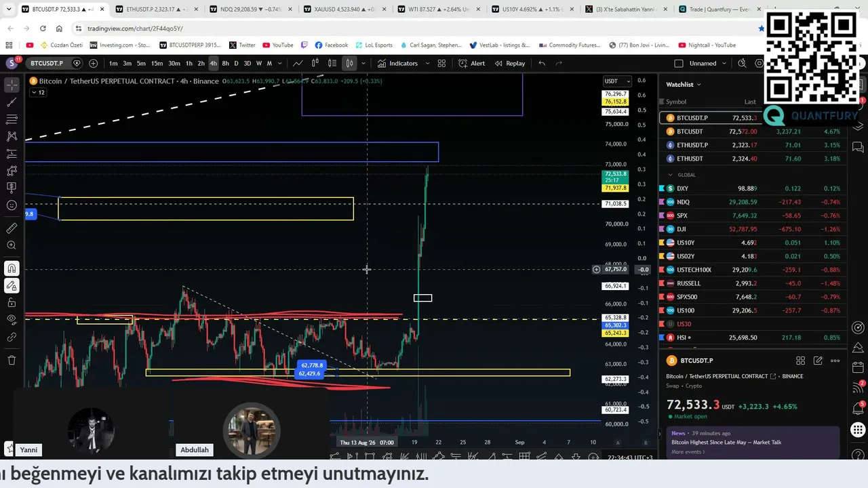
Task: Toggle the drawings link chain icon
Action: 12,337
